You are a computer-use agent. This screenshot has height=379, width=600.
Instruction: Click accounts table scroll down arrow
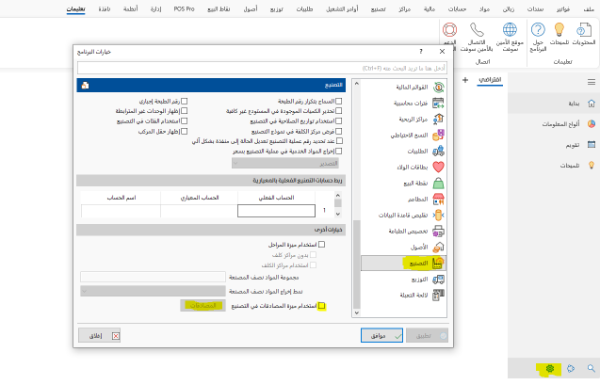(x=338, y=214)
